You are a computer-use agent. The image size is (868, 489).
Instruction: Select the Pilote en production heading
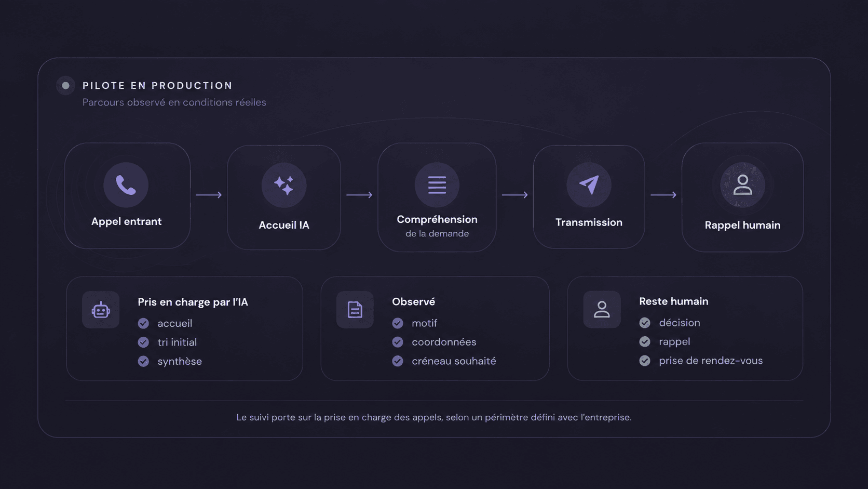[157, 86]
